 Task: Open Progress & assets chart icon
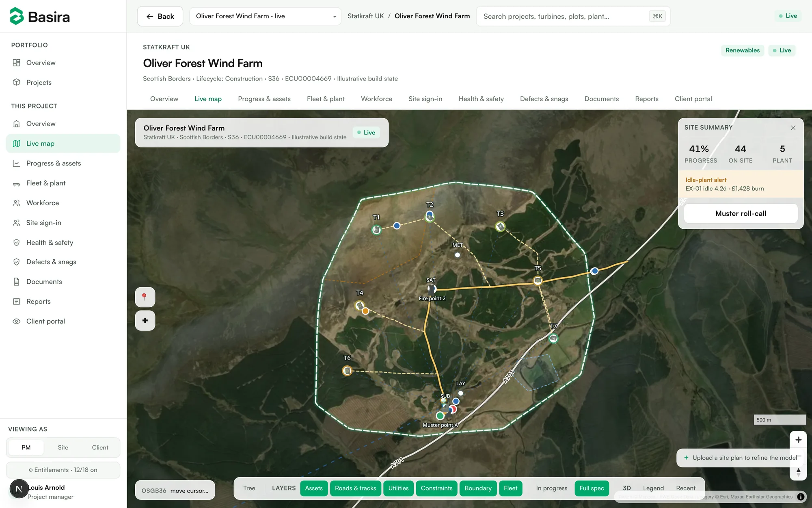click(x=17, y=163)
